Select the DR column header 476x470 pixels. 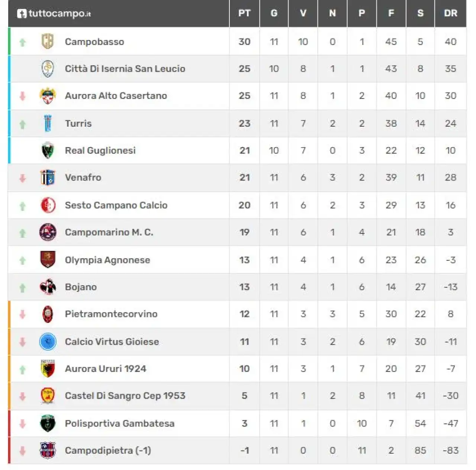click(x=450, y=13)
